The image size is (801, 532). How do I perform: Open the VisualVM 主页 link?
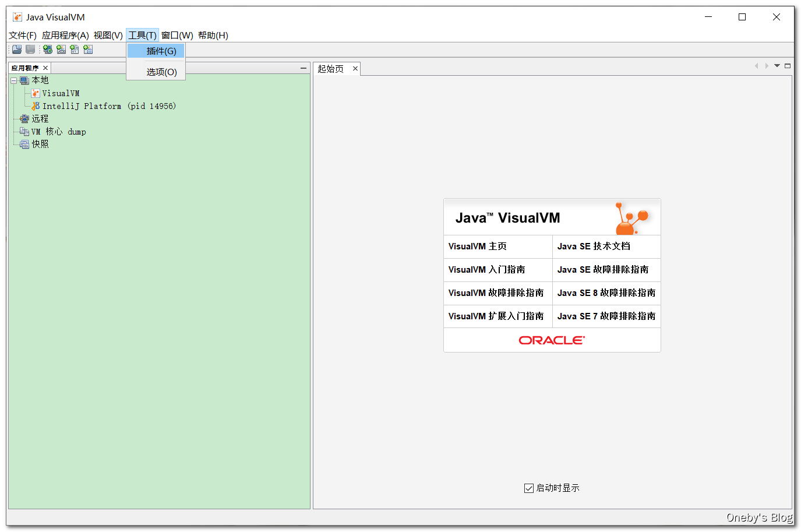(478, 246)
